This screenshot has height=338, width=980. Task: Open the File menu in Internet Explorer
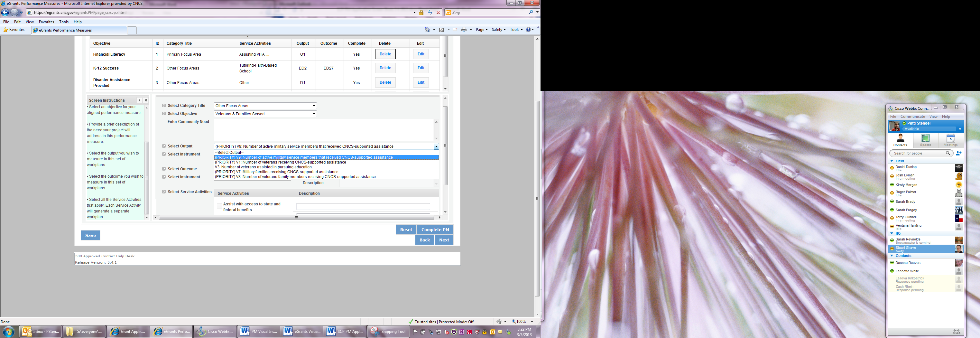(x=6, y=22)
